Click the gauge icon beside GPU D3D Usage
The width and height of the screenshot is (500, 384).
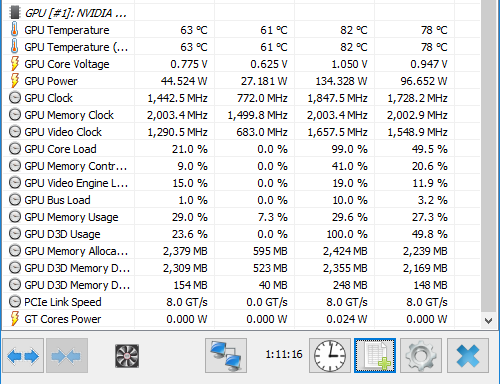click(x=15, y=234)
